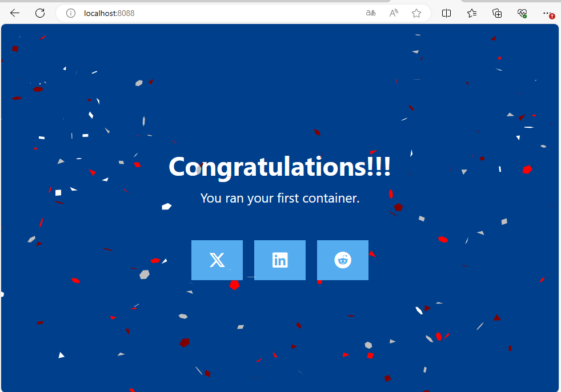Click the word "container" in the subtitle
Viewport: 561px width, 392px height.
point(334,199)
